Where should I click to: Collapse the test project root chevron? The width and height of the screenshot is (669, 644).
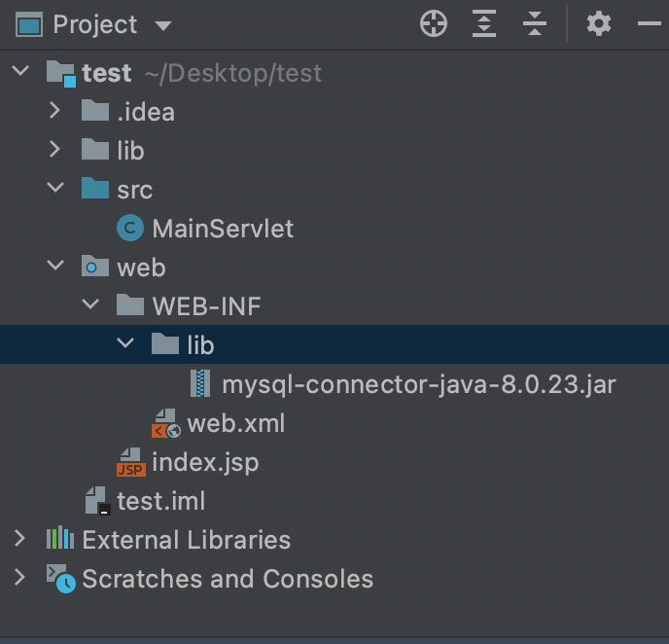[20, 70]
